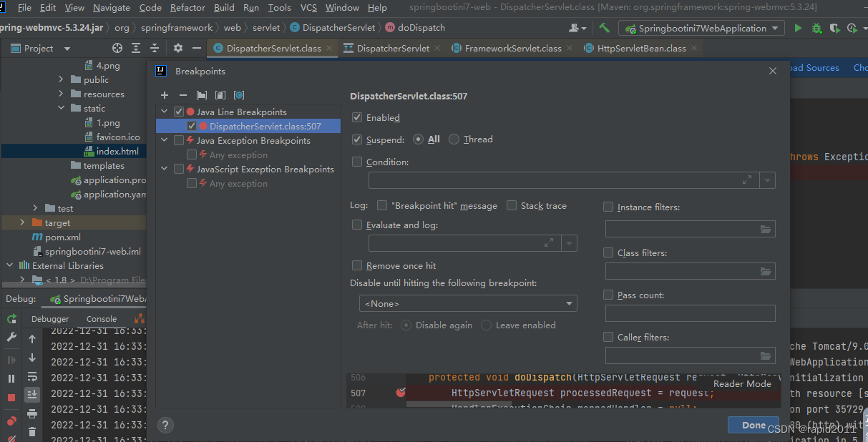Image resolution: width=868 pixels, height=442 pixels.
Task: Open help for Breakpoints dialog
Action: tap(165, 425)
